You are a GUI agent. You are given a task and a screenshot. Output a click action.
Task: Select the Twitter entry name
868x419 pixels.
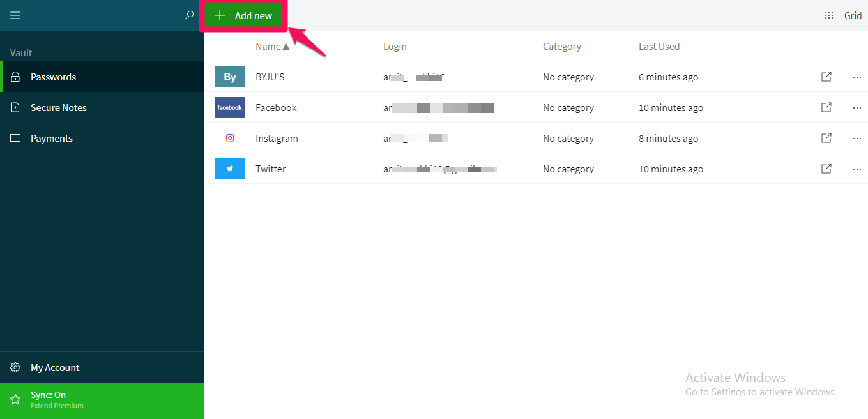[x=271, y=169]
